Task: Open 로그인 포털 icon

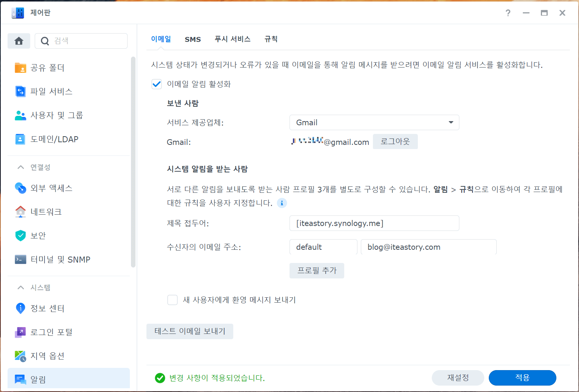Action: (x=20, y=332)
